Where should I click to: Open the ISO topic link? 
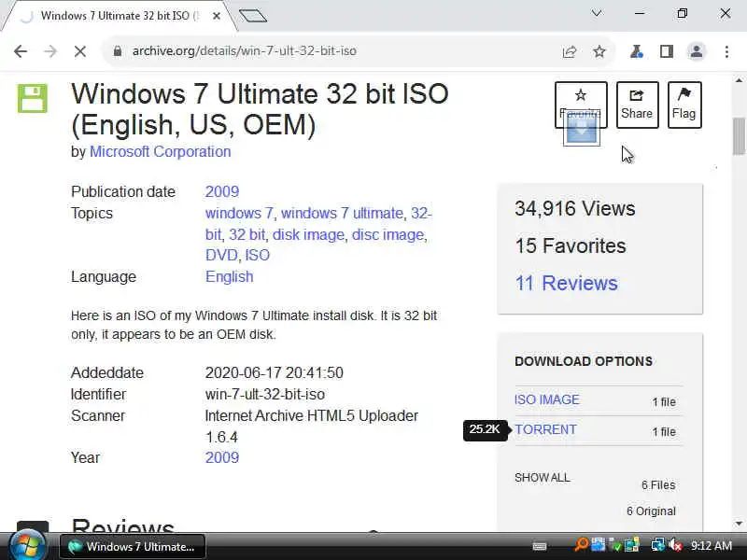point(258,255)
